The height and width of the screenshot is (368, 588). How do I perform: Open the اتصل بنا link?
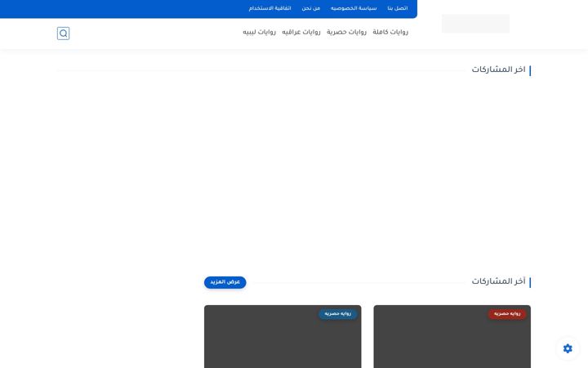[x=398, y=8]
